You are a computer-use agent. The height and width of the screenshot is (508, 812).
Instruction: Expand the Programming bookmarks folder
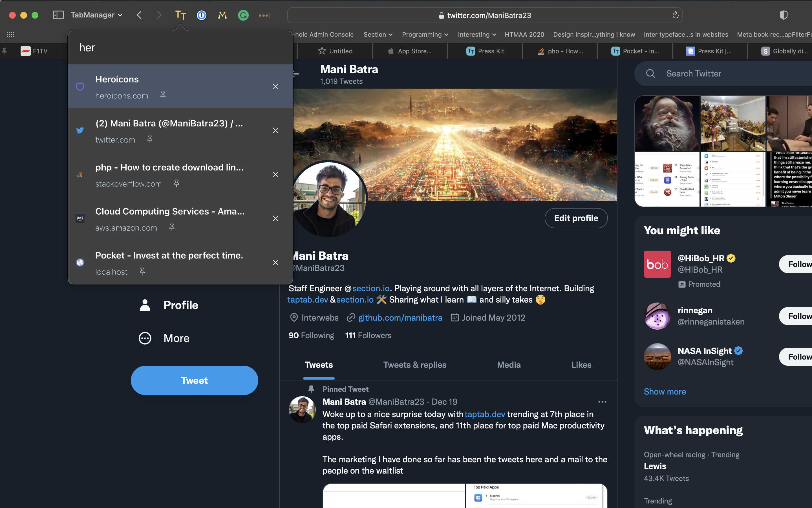point(425,34)
